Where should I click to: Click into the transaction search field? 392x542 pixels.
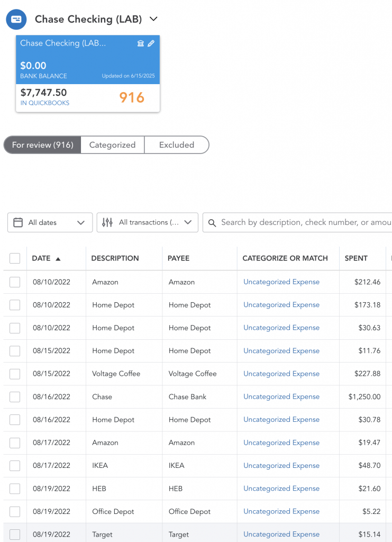coord(304,222)
